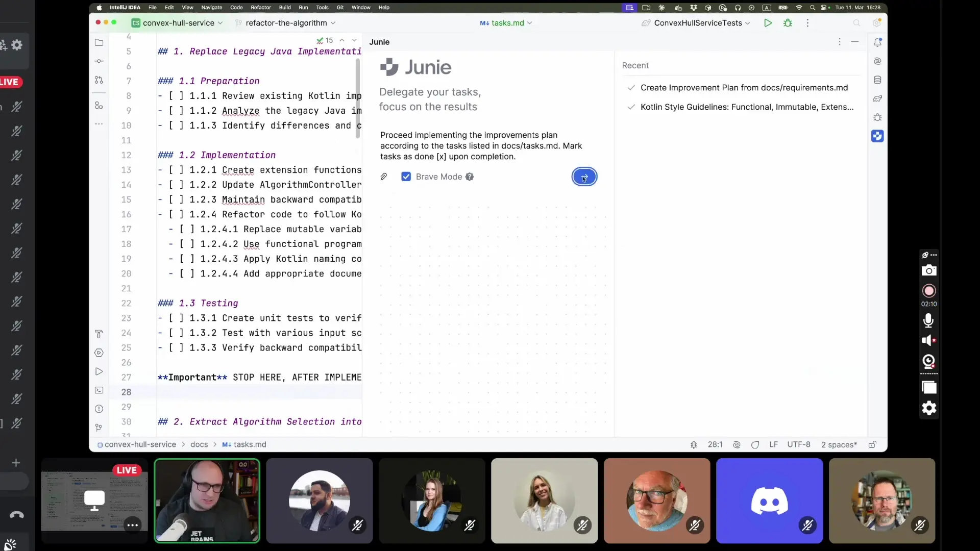Uncheck the Brave Mode checkbox
The image size is (980, 551).
(x=406, y=177)
